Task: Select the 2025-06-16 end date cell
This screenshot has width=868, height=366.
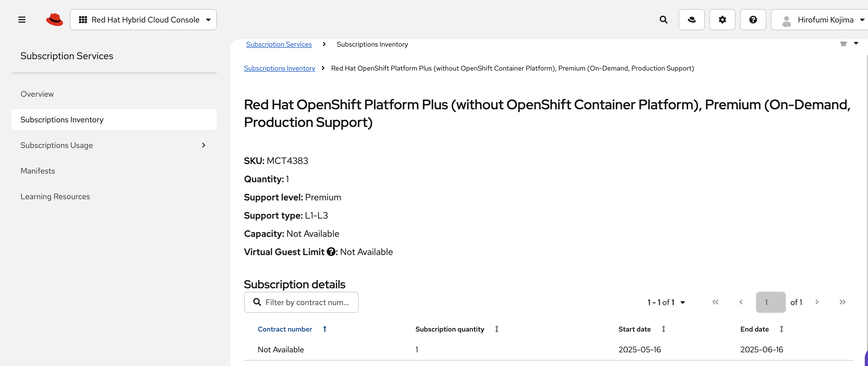Action: point(761,349)
